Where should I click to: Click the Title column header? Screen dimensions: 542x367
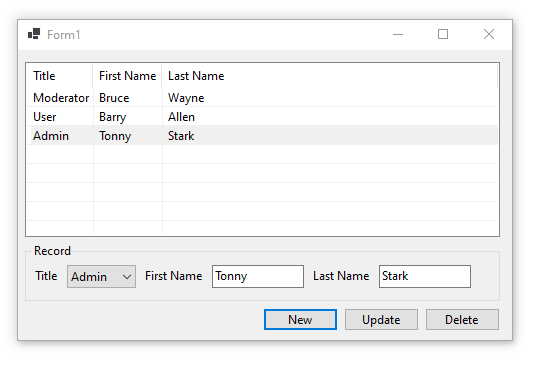(x=59, y=76)
